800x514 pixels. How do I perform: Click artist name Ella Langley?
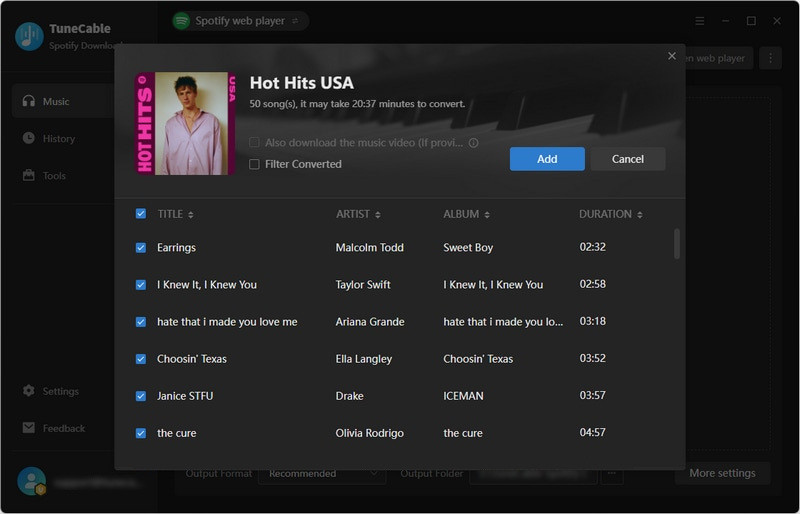coord(364,359)
